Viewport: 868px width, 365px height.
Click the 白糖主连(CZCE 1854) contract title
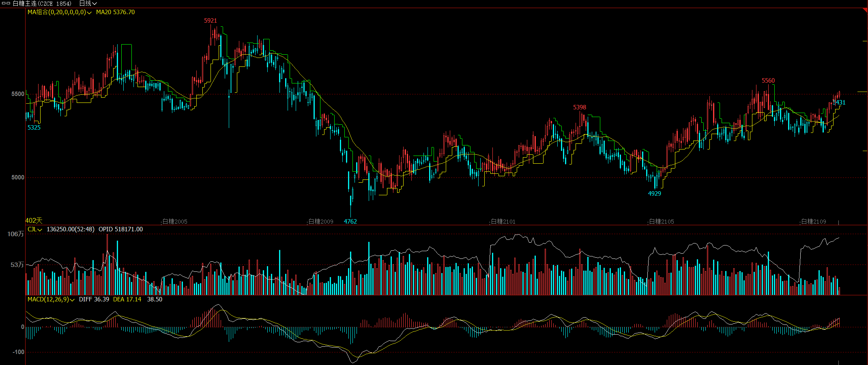coord(42,3)
